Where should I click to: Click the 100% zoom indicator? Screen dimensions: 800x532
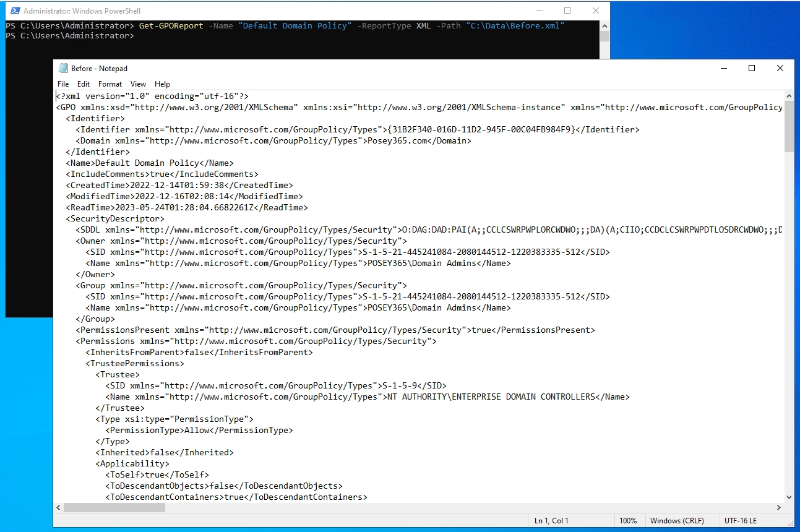tap(629, 520)
